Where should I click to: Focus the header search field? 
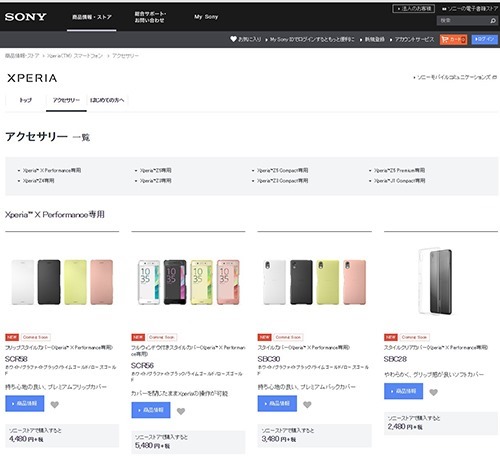pyautogui.click(x=462, y=21)
